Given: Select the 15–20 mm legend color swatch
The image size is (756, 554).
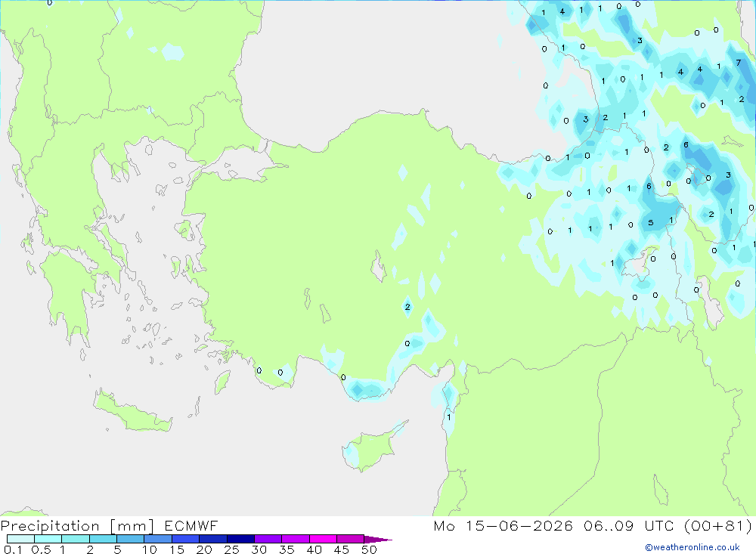Looking at the screenshot, I should [x=185, y=539].
